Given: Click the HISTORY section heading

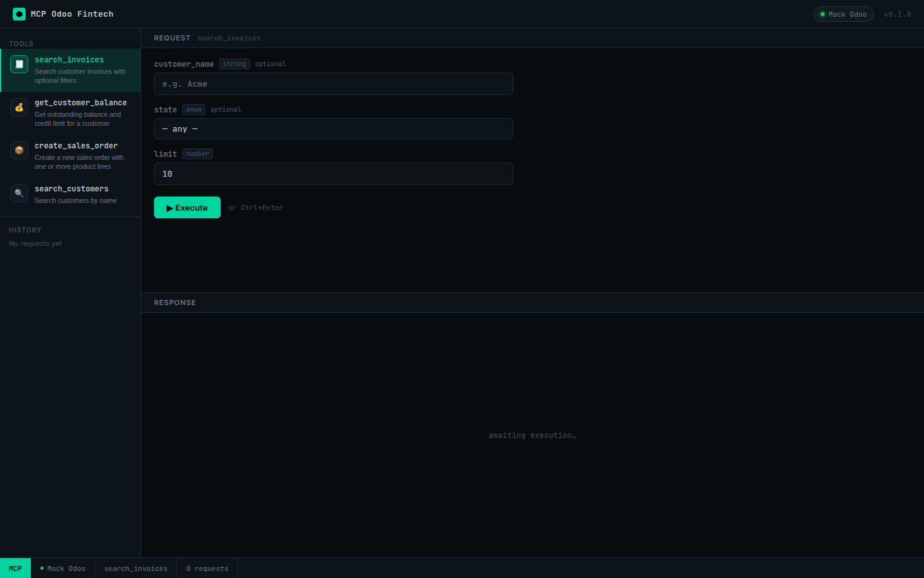Looking at the screenshot, I should click(x=25, y=230).
